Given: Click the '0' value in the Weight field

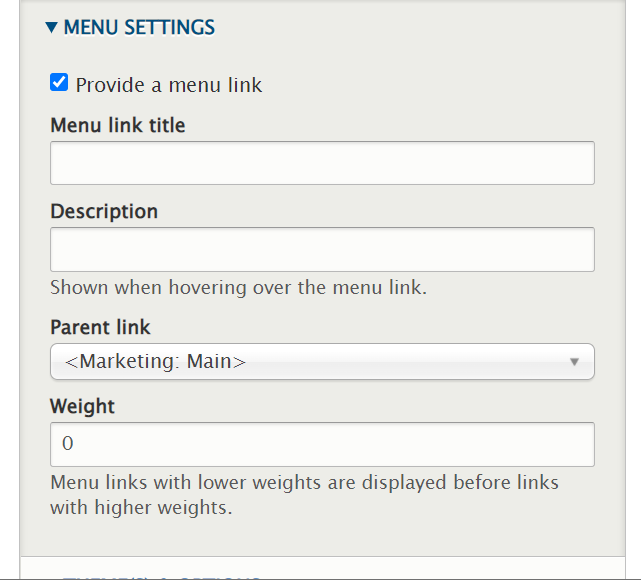Looking at the screenshot, I should pyautogui.click(x=68, y=443).
